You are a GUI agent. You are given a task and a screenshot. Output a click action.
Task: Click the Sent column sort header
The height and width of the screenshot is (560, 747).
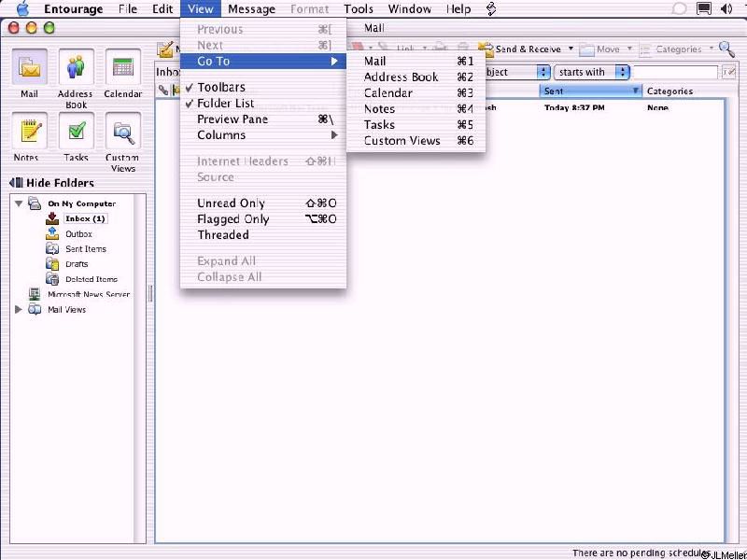click(x=590, y=91)
